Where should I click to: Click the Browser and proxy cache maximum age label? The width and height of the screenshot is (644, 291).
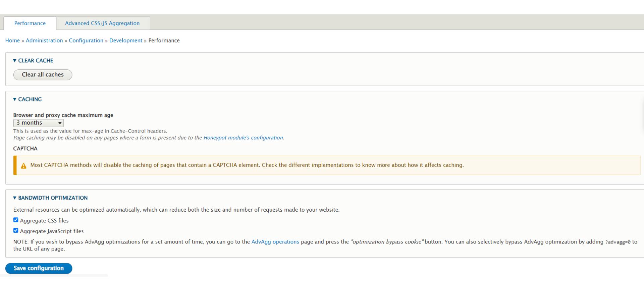63,115
